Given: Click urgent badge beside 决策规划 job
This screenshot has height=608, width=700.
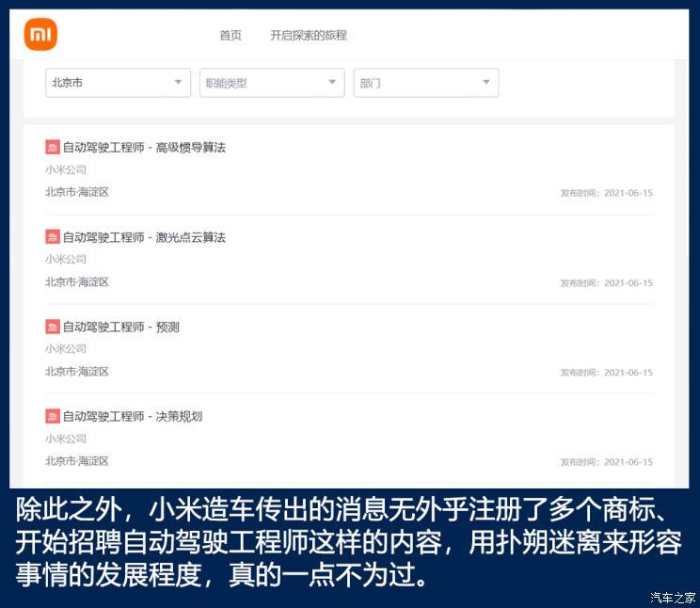Looking at the screenshot, I should pos(53,416).
